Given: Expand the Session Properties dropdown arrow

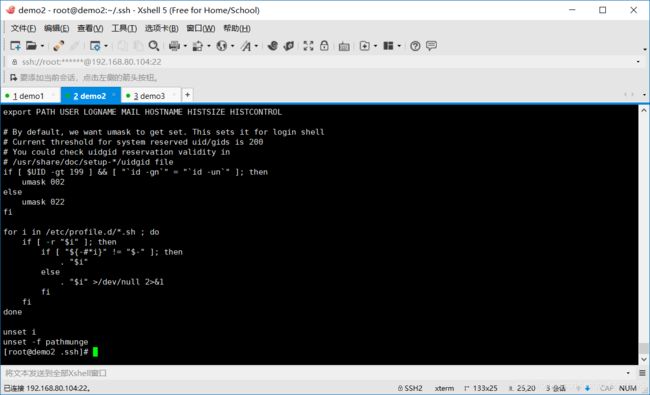Looking at the screenshot, I should pyautogui.click(x=106, y=46).
